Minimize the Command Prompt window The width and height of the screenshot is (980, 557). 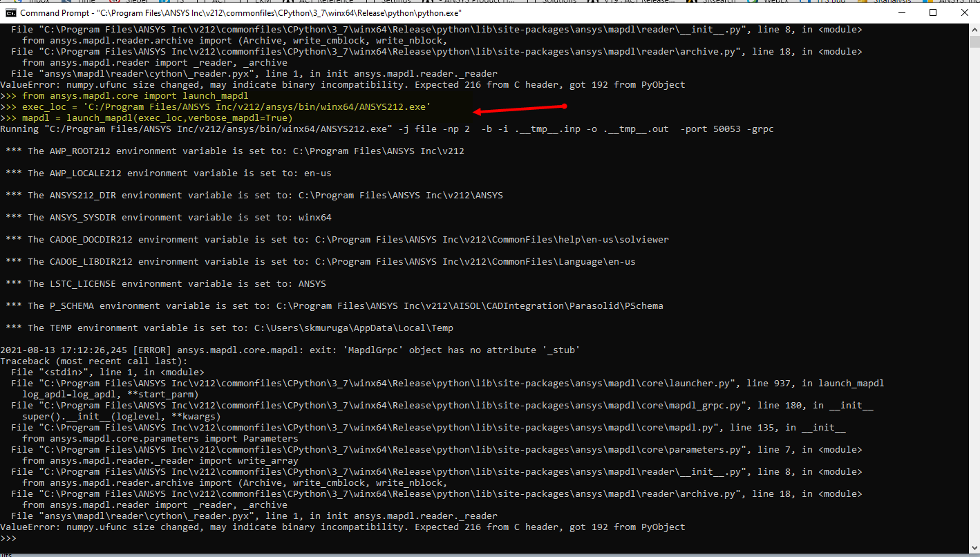pos(900,13)
